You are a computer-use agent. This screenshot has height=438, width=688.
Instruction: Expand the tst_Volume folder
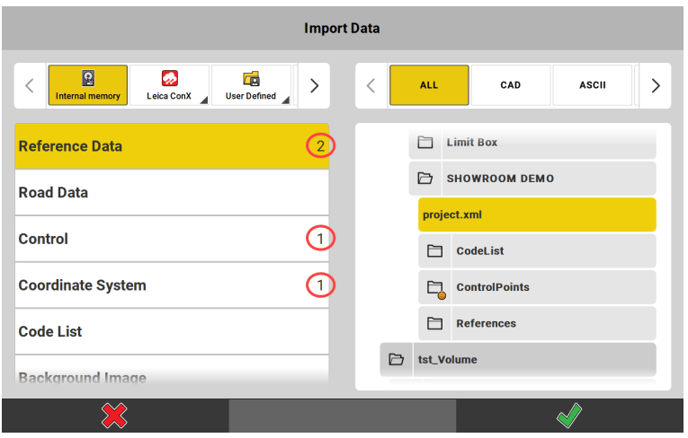(518, 359)
